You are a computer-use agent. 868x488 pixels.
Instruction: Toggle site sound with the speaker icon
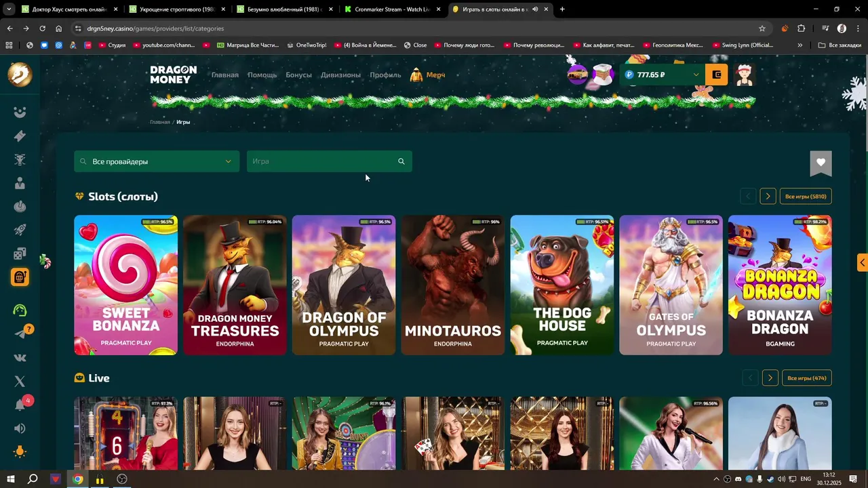click(x=20, y=428)
